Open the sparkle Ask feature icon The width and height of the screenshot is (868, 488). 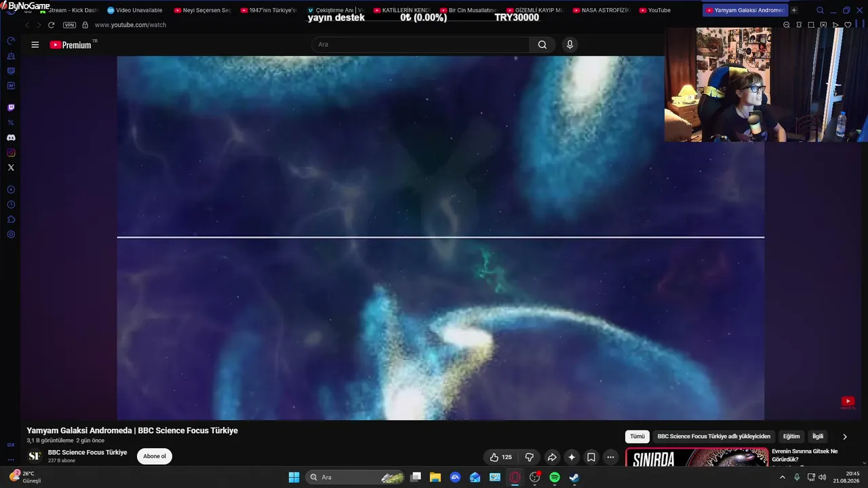572,457
